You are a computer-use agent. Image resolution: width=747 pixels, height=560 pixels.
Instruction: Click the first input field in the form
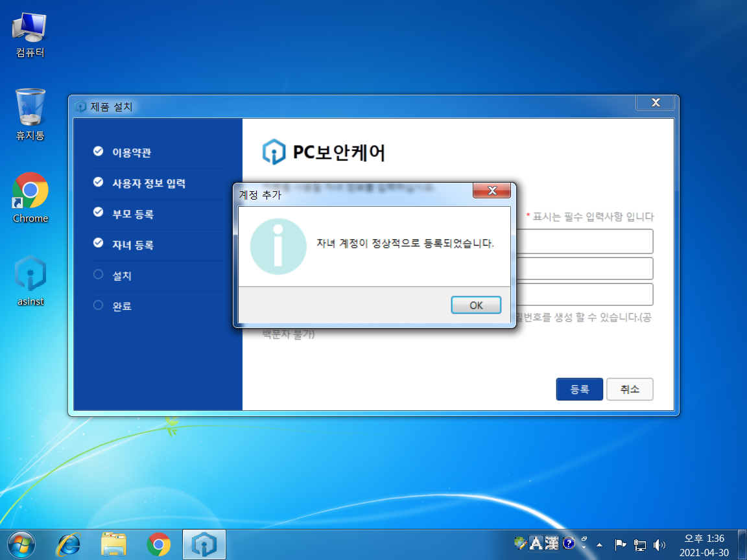coord(584,241)
